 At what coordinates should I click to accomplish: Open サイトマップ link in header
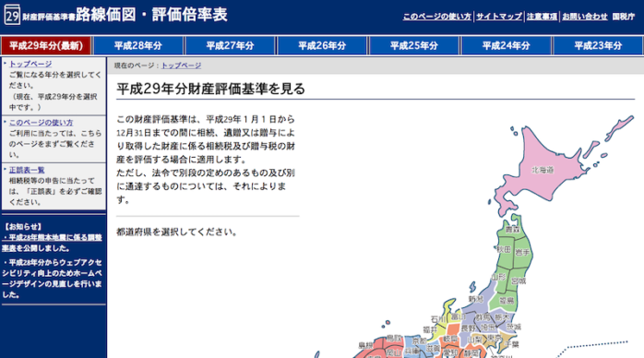click(x=499, y=17)
